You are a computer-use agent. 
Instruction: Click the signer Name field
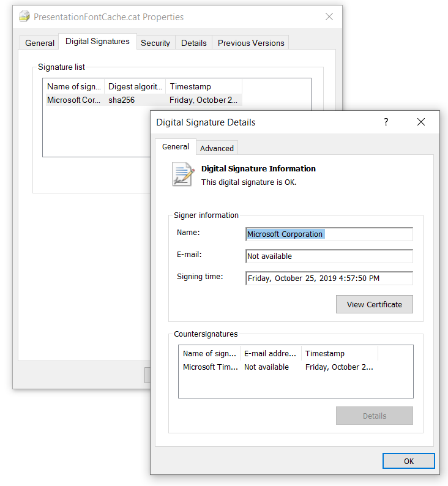(329, 234)
